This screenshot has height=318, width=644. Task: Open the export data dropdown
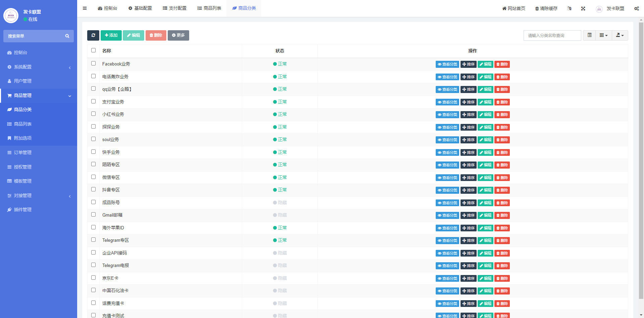click(x=620, y=35)
